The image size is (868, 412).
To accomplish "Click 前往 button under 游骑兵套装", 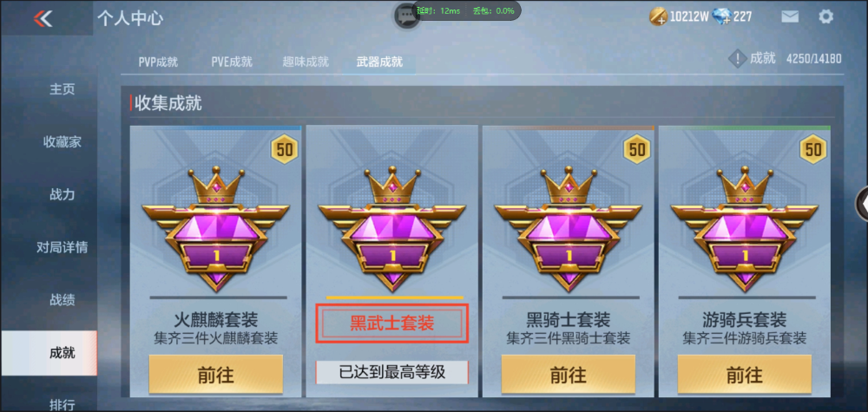I will (744, 375).
